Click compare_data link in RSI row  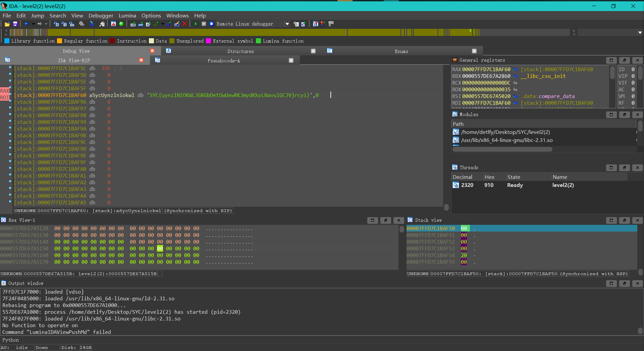coord(557,96)
